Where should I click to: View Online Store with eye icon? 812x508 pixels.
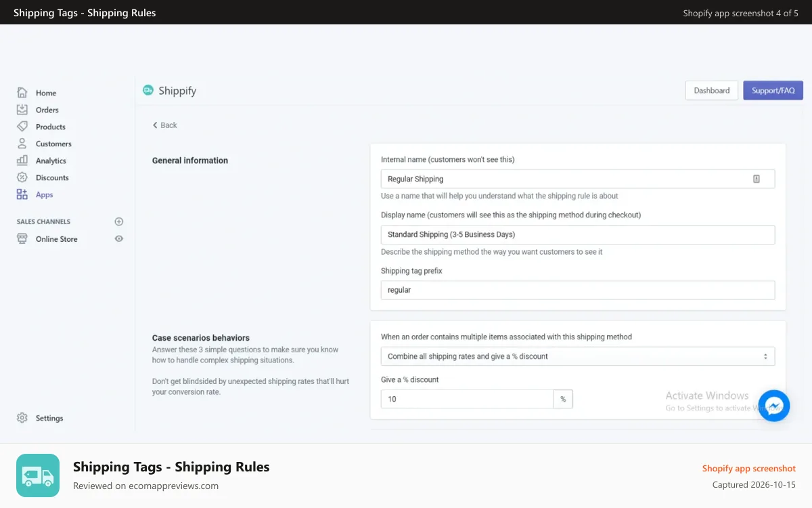[119, 238]
